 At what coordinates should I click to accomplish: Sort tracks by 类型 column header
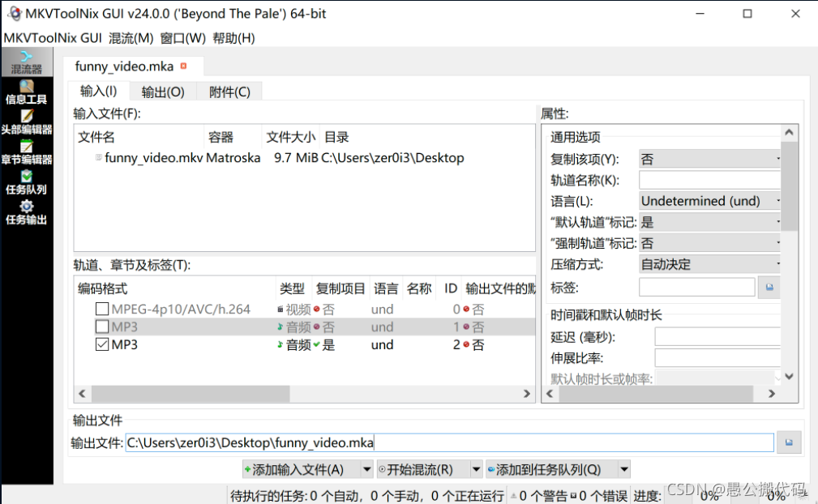(293, 288)
